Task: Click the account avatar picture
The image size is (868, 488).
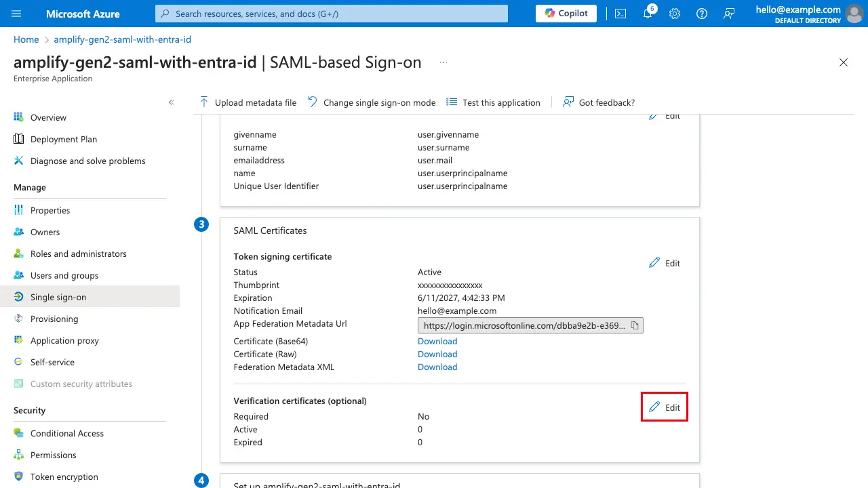Action: pyautogui.click(x=854, y=14)
